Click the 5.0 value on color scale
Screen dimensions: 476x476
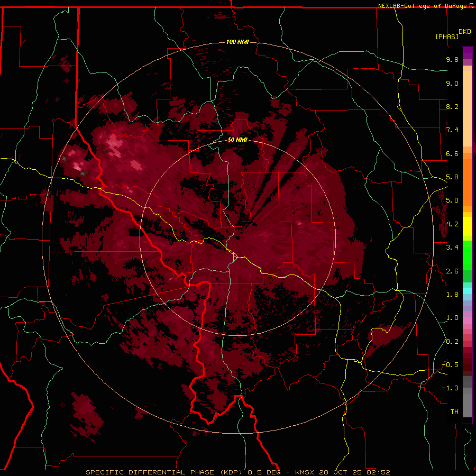click(x=452, y=200)
